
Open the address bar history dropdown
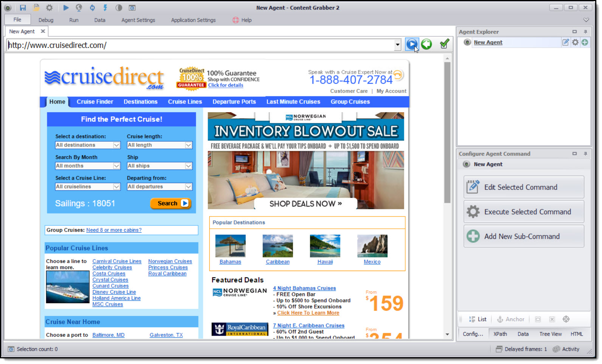397,45
